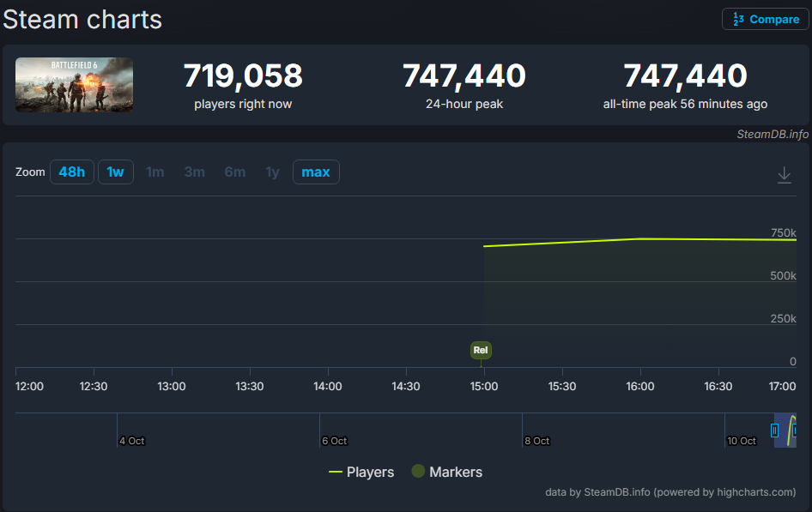Click the 16:00 x-axis time label
The height and width of the screenshot is (512, 812).
(640, 386)
